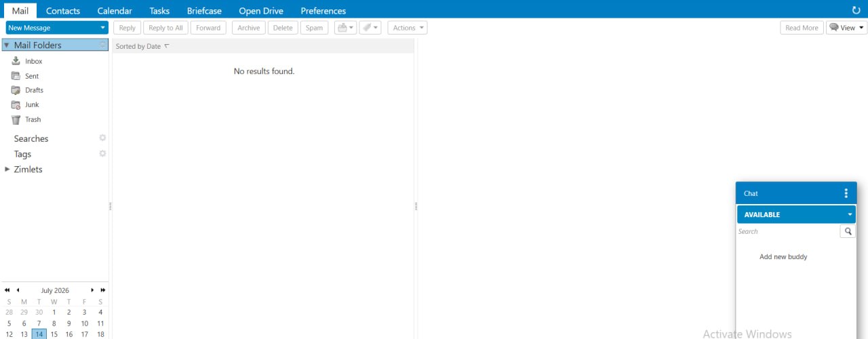This screenshot has height=339, width=868.
Task: Click the Delete button
Action: 283,28
